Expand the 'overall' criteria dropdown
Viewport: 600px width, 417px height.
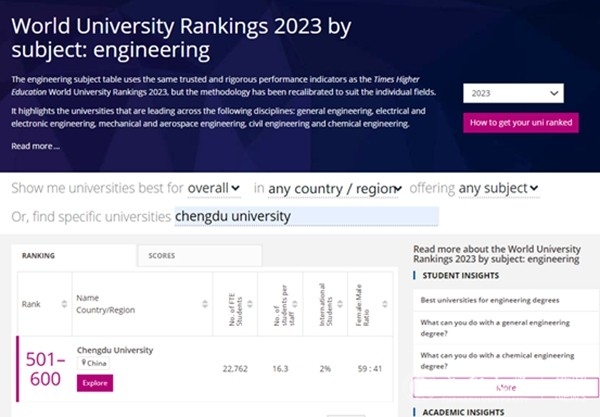click(214, 188)
